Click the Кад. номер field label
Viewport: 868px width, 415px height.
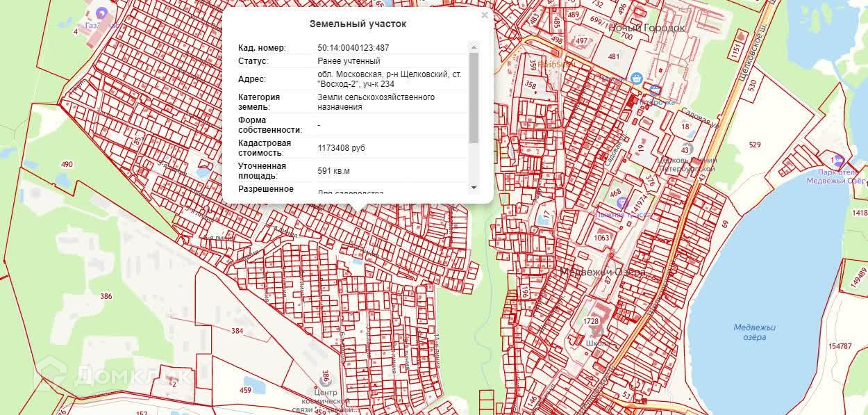pos(262,48)
